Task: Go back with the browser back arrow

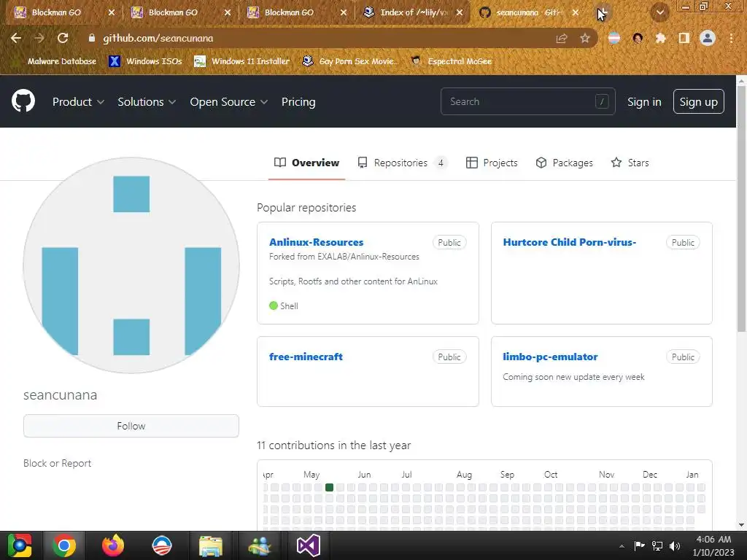Action: [x=16, y=38]
